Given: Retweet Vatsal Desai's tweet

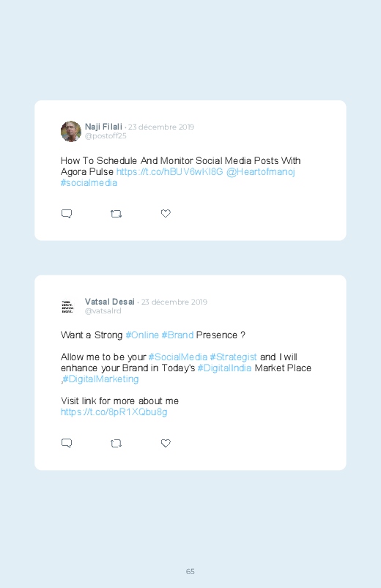Looking at the screenshot, I should coord(116,443).
